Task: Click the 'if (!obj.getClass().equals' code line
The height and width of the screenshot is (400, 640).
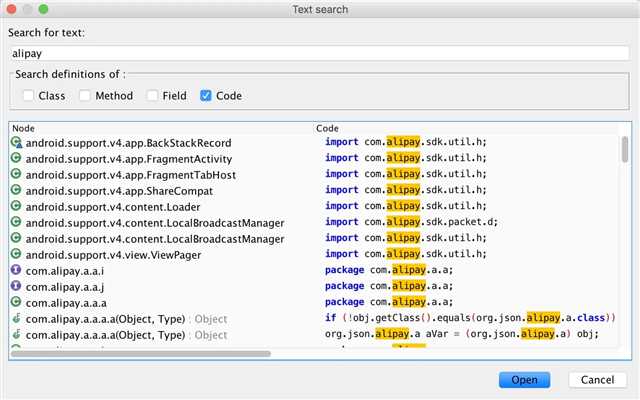Action: click(x=470, y=318)
